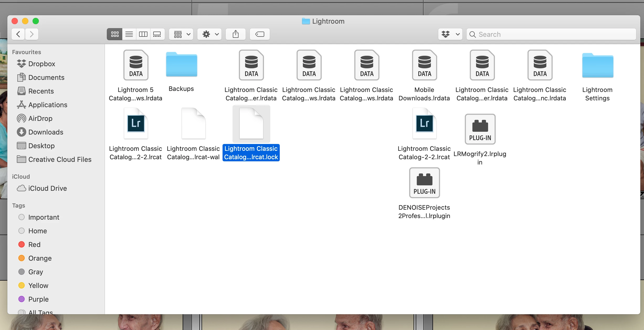Open LRMogrify2.lrplugin plug-in file
The image size is (644, 330).
click(x=480, y=129)
